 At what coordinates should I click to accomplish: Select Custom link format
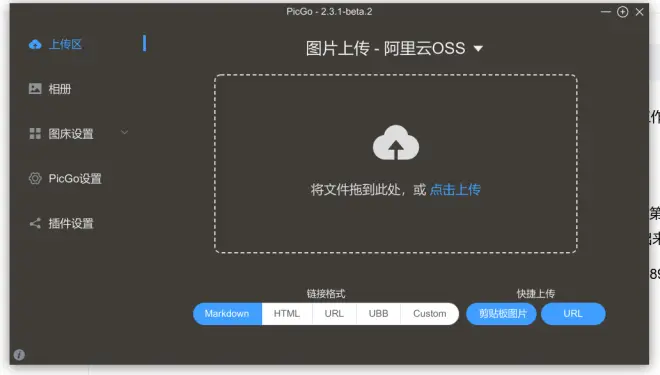coord(430,314)
